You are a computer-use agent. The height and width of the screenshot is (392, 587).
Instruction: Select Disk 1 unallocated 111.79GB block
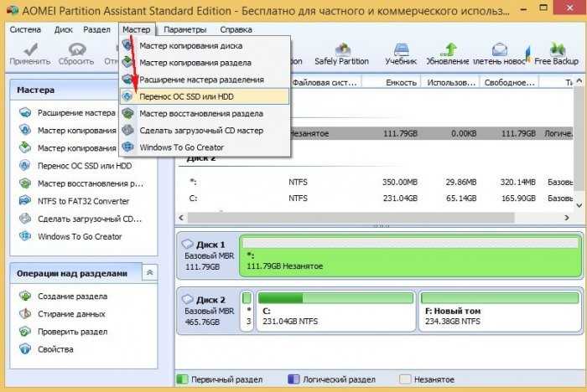click(x=411, y=256)
